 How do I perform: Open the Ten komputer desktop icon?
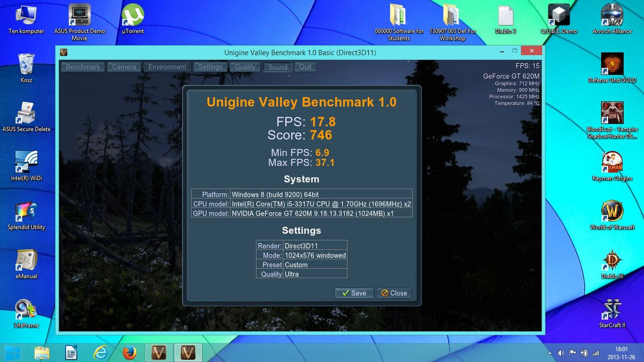pyautogui.click(x=26, y=19)
